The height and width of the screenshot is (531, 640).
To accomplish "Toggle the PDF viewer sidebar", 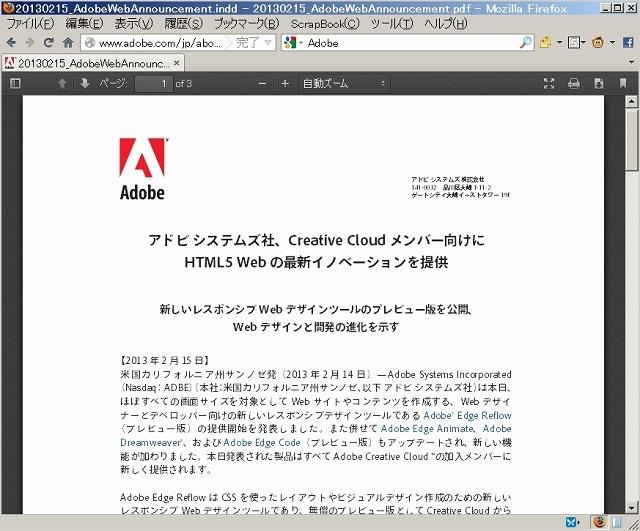I will click(x=14, y=84).
